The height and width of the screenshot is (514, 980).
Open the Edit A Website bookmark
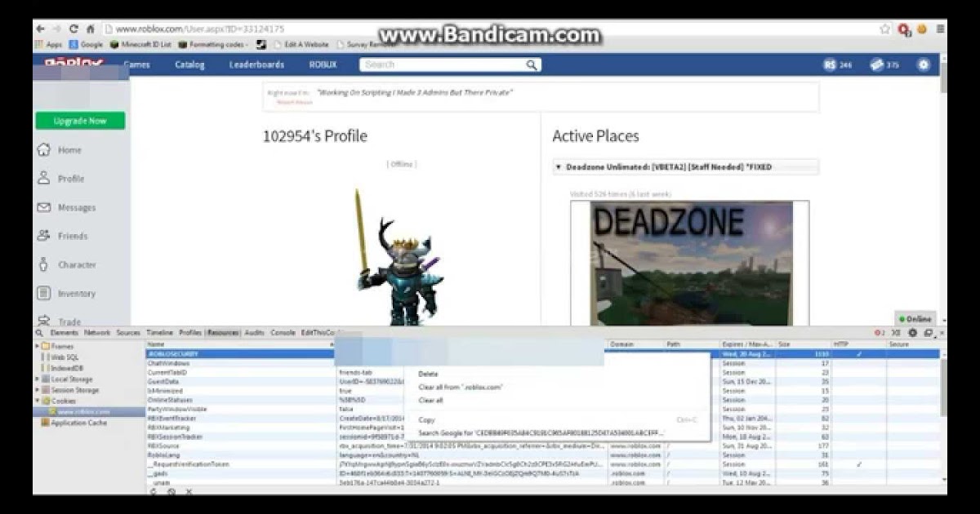point(302,45)
